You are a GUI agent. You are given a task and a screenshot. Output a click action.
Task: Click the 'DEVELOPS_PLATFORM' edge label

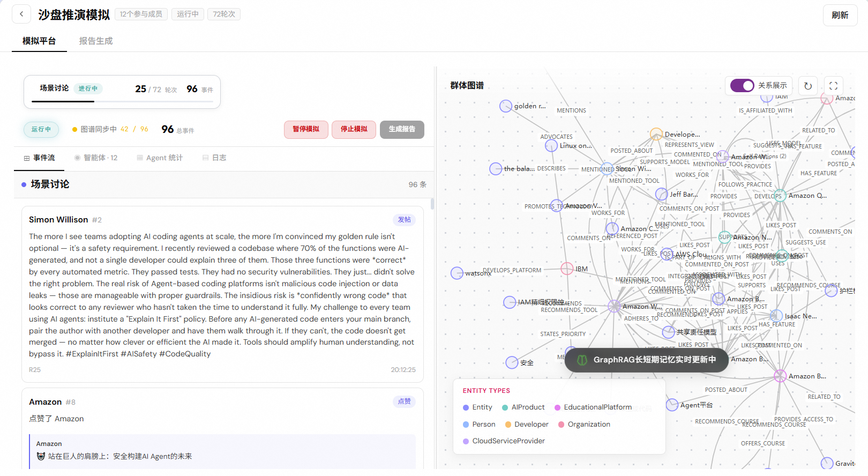pos(512,270)
